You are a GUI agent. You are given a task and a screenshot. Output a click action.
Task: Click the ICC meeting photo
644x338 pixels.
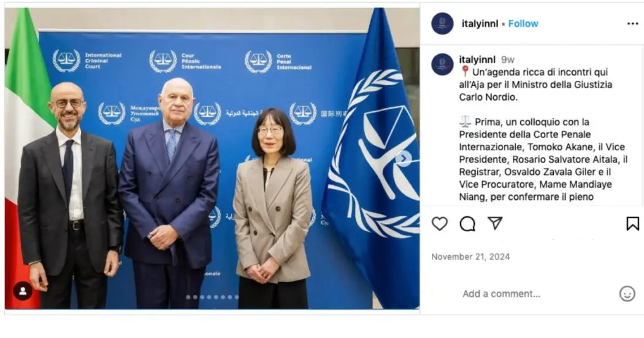point(212,158)
